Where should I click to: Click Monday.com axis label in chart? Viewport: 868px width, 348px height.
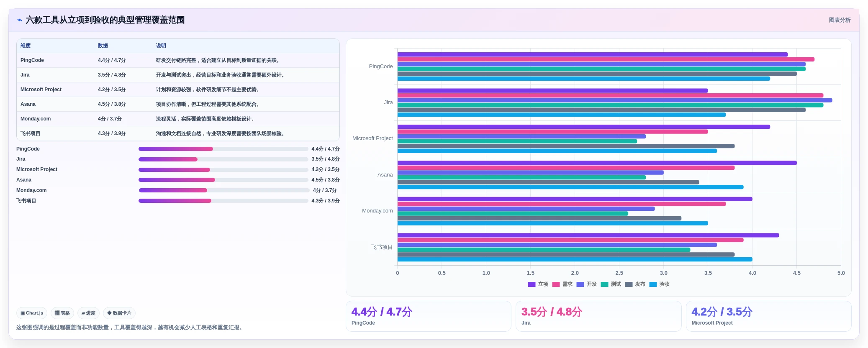[x=378, y=211]
